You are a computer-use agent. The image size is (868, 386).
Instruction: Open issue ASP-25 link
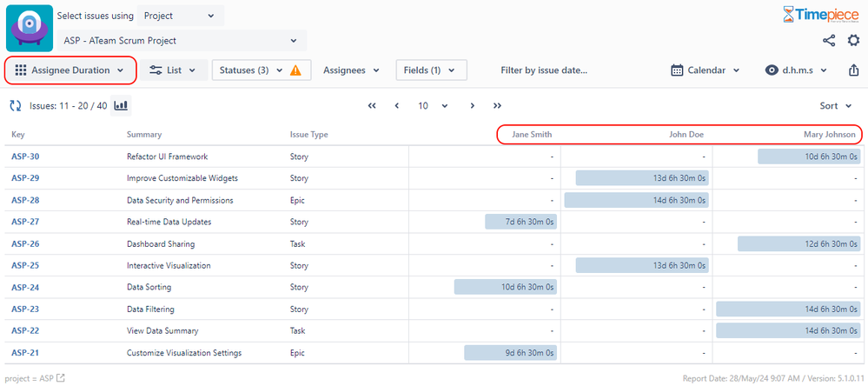tap(25, 266)
